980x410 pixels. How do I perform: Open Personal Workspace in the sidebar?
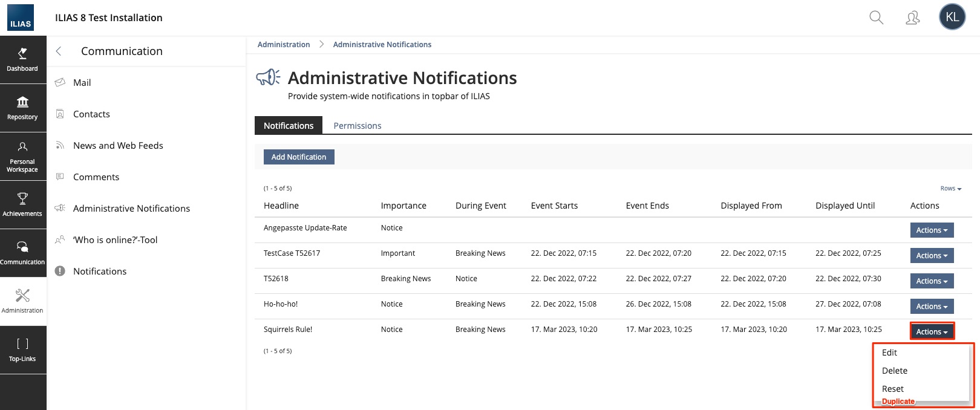[x=22, y=156]
